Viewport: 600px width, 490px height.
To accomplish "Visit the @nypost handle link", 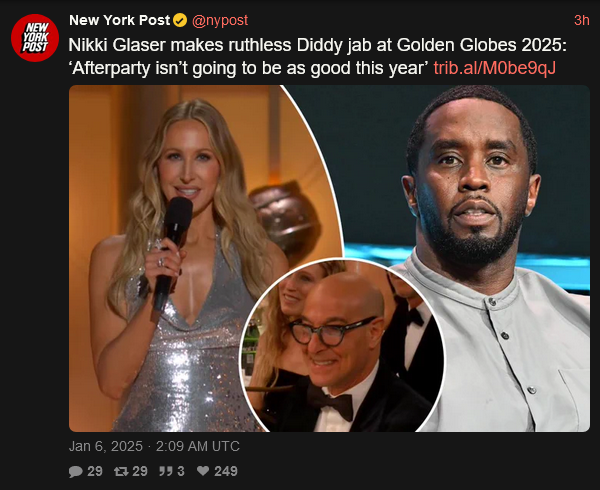I will [x=220, y=20].
